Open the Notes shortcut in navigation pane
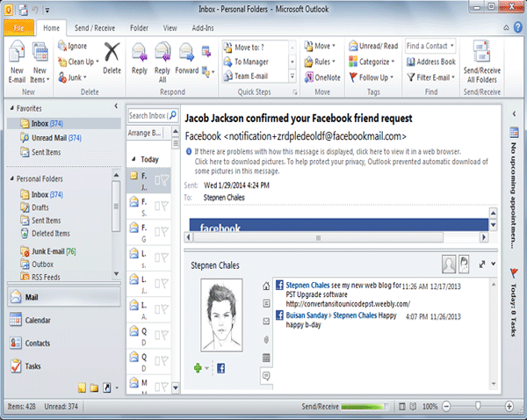The height and width of the screenshot is (420, 527). click(x=82, y=387)
